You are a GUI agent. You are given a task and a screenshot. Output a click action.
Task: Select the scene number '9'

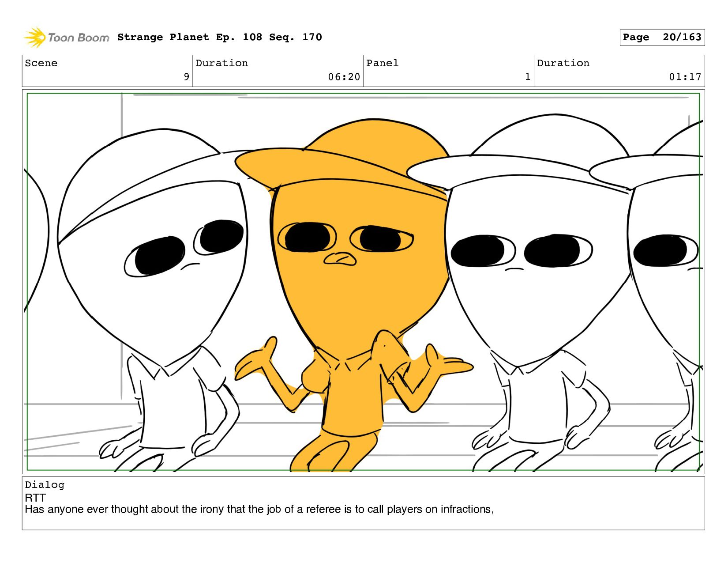[x=187, y=77]
